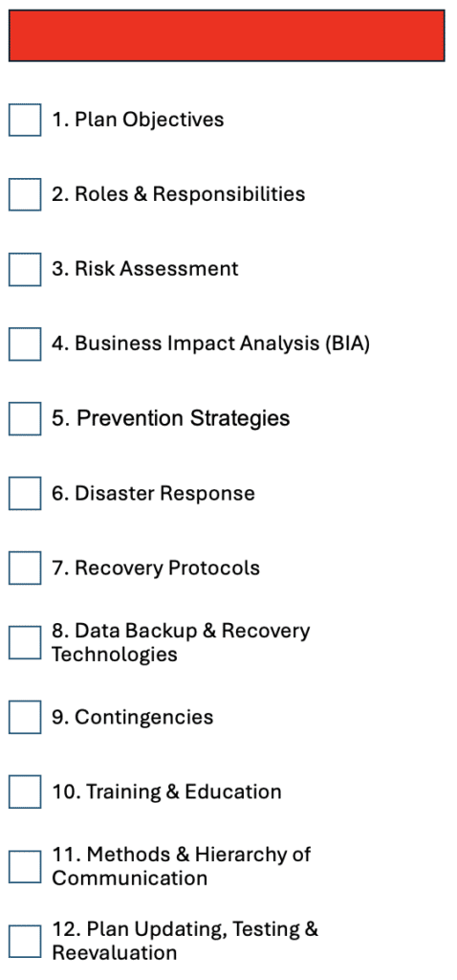Image resolution: width=457 pixels, height=980 pixels.
Task: Click the red header banner
Action: (227, 35)
